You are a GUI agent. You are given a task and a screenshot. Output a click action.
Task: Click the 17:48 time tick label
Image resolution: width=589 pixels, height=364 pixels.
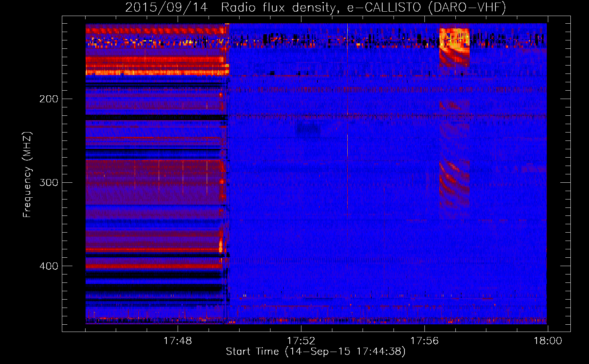[x=178, y=341]
